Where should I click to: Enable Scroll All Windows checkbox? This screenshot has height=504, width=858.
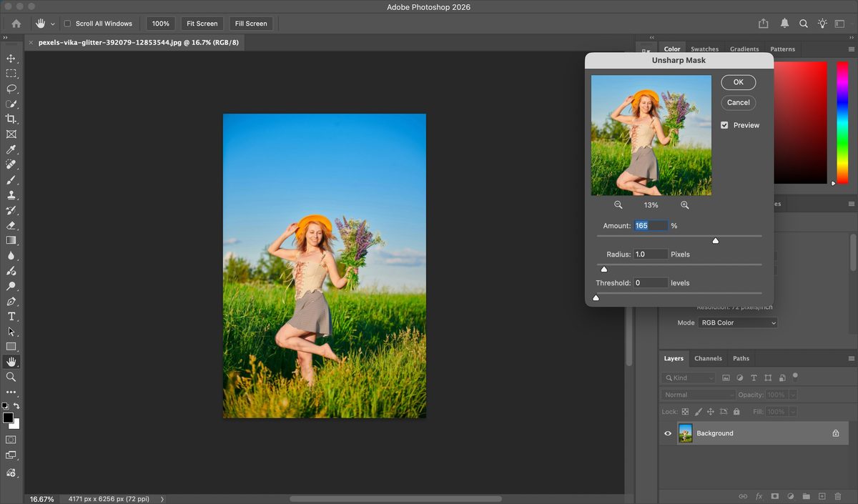coord(68,24)
